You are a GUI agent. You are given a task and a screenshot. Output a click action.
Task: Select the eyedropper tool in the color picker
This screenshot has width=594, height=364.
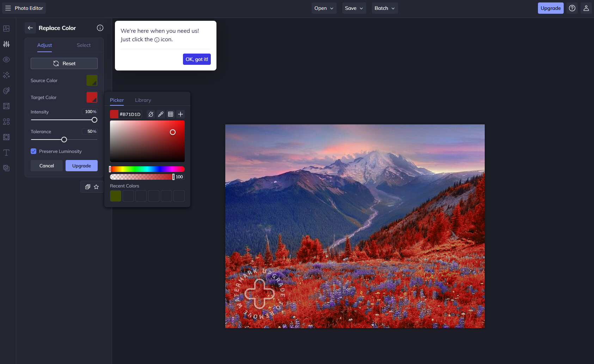tap(161, 114)
